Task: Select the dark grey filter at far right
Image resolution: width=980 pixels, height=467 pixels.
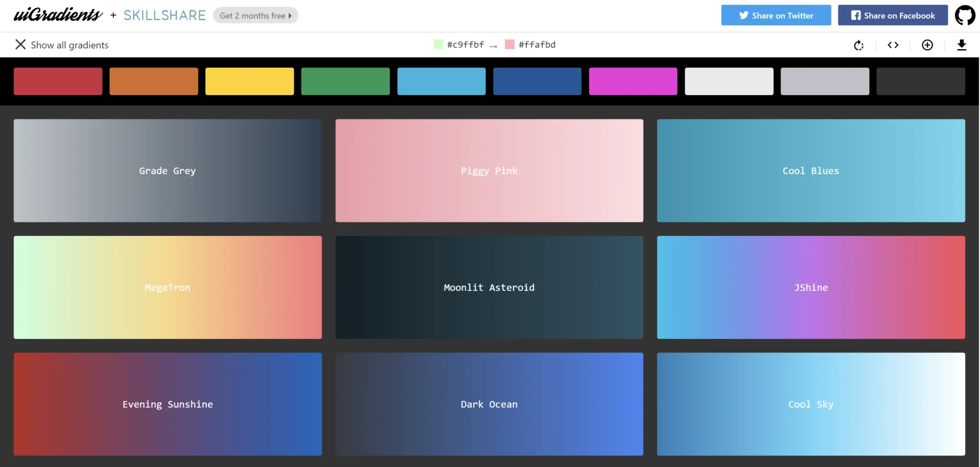Action: (920, 81)
